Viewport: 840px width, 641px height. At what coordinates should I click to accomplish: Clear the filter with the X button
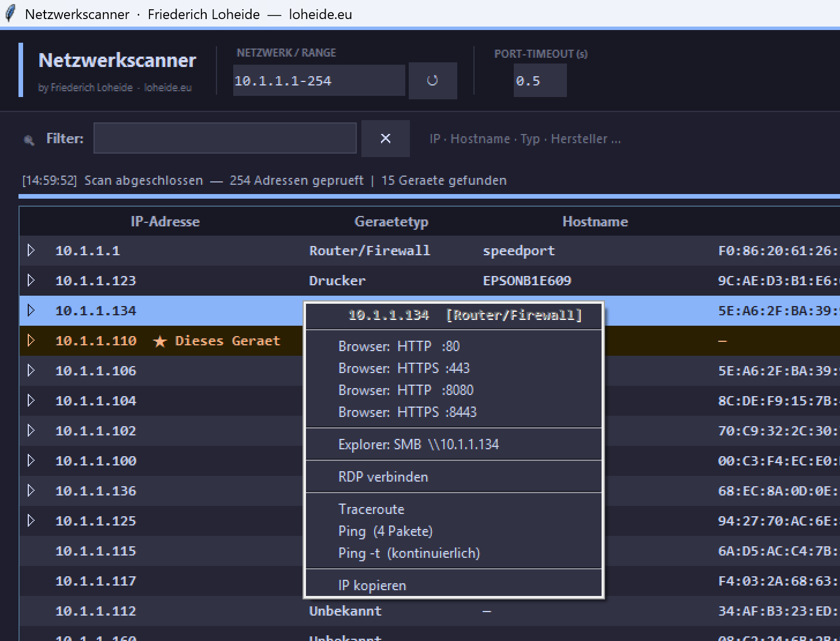pyautogui.click(x=386, y=139)
